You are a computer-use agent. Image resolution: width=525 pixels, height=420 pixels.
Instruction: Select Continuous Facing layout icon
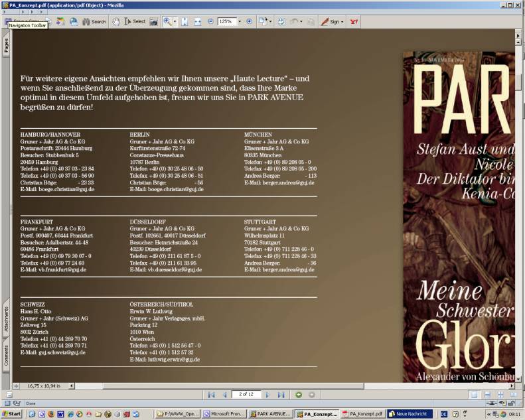click(500, 395)
